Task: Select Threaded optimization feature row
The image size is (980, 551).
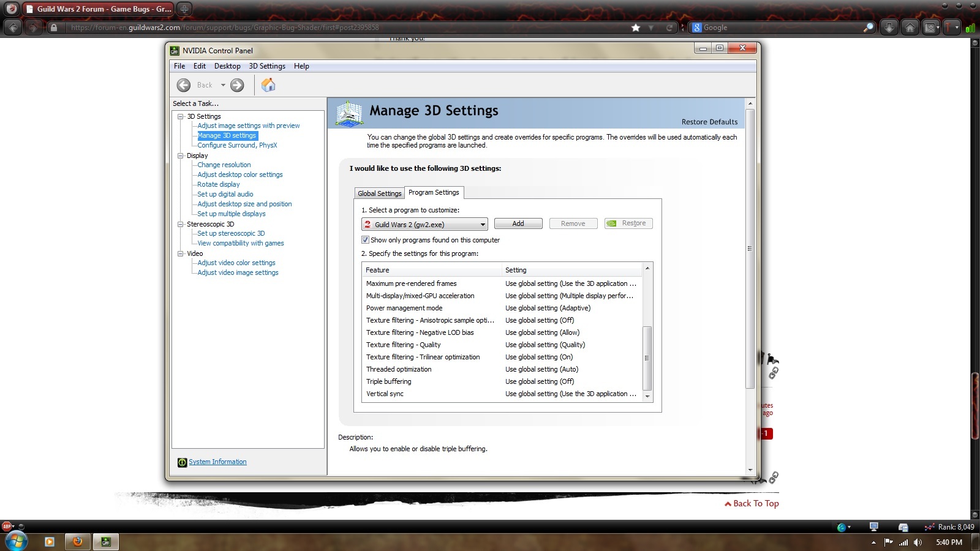Action: pyautogui.click(x=502, y=369)
